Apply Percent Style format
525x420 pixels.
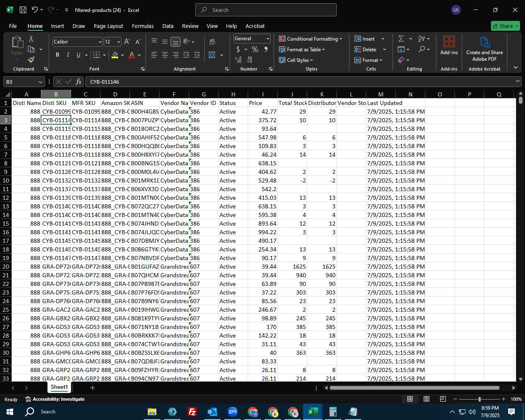255,49
